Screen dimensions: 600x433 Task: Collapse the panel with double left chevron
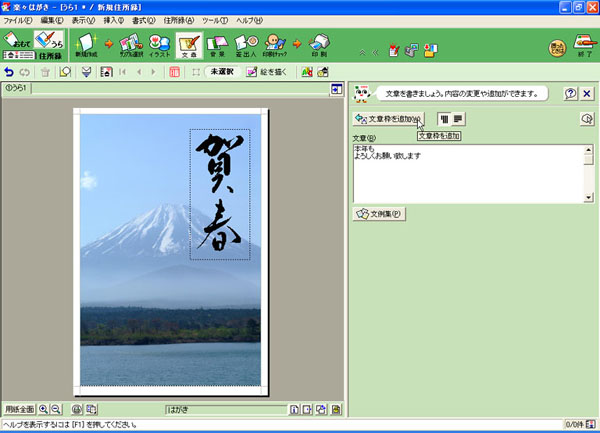tap(375, 51)
